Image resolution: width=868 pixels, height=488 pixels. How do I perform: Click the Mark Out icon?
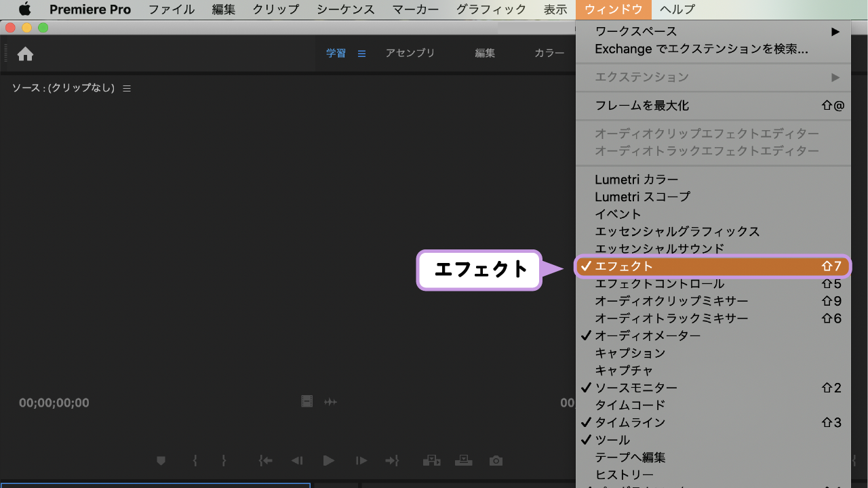point(224,461)
